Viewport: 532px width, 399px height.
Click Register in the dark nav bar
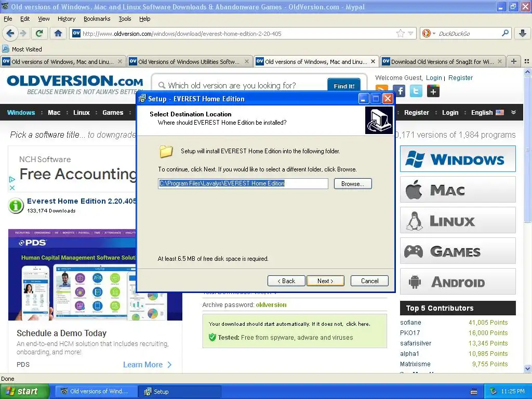417,113
